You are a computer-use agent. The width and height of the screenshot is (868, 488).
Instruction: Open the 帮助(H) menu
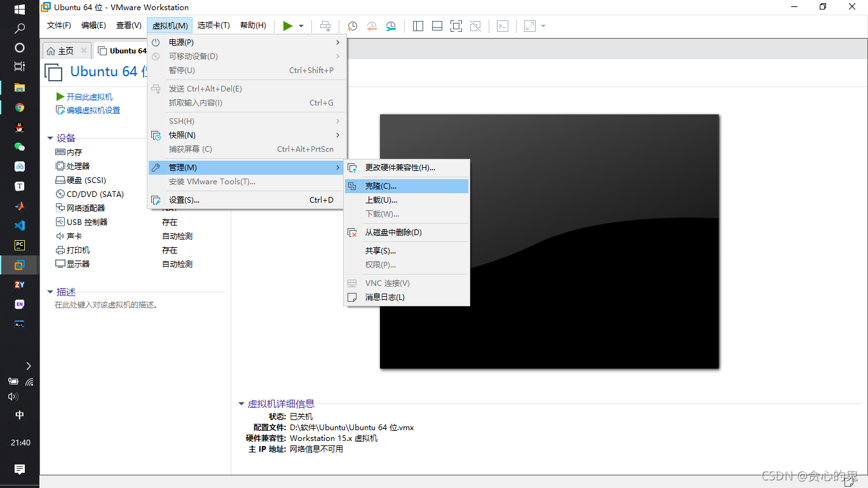pos(253,25)
